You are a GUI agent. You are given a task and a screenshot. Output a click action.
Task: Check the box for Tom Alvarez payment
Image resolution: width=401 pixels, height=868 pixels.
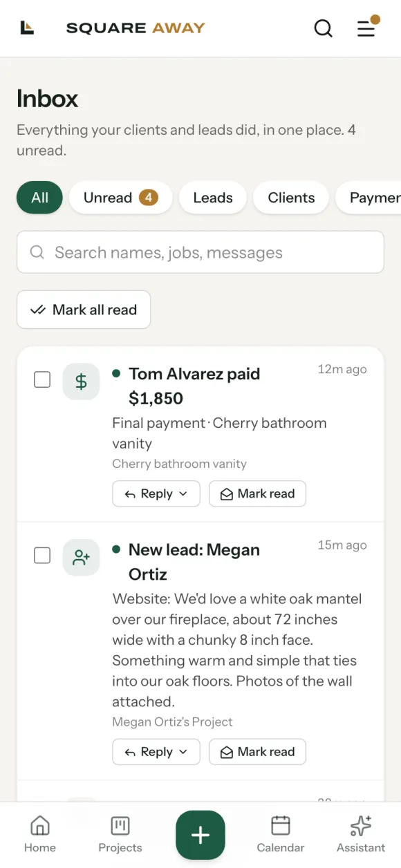[x=42, y=379]
